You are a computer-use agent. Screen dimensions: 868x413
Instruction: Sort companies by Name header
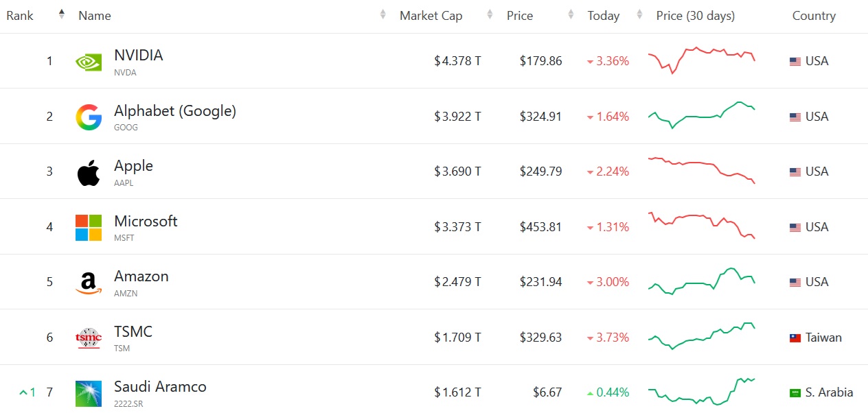point(95,16)
